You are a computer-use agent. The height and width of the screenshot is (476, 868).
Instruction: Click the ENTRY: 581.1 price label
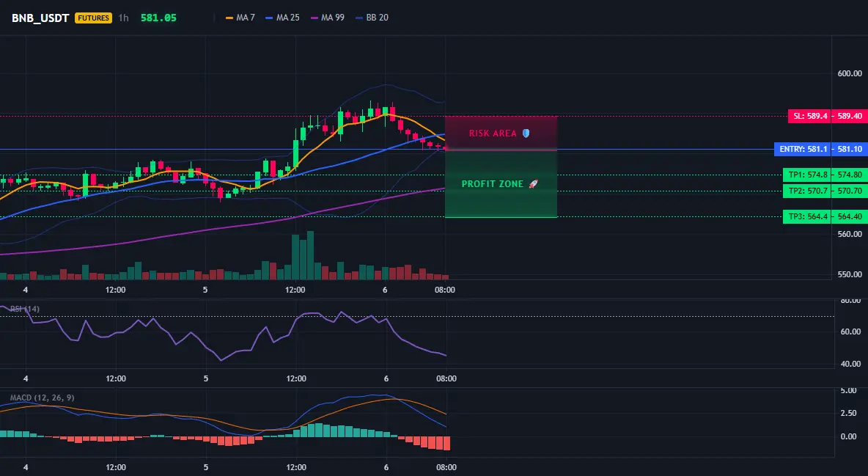[803, 149]
